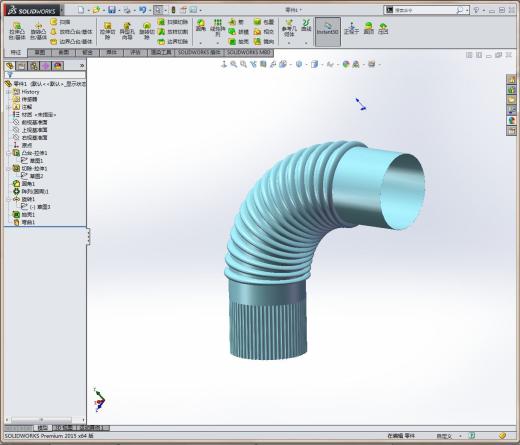Image resolution: width=520 pixels, height=445 pixels.
Task: Open the 草图 (Sketch) ribbon tab
Action: point(40,52)
